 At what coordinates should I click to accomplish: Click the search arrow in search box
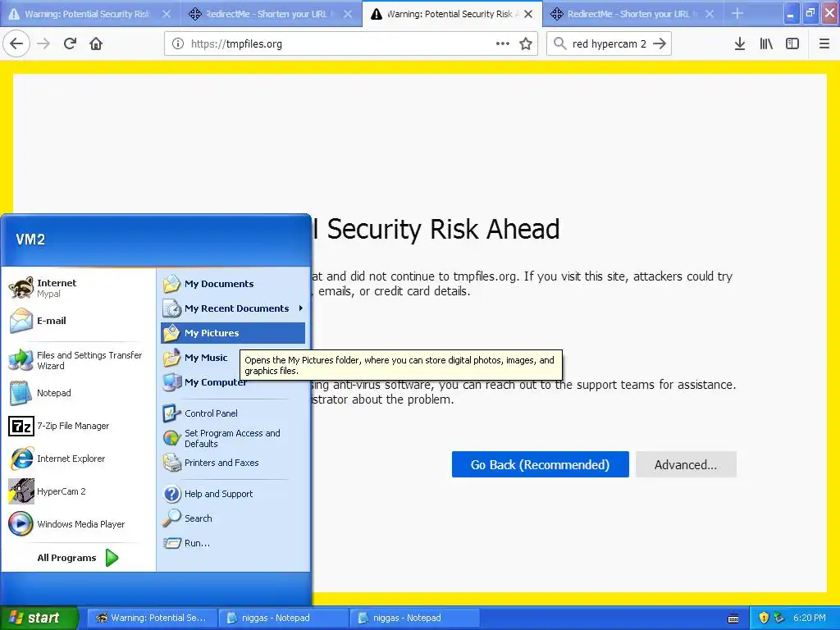pos(660,44)
